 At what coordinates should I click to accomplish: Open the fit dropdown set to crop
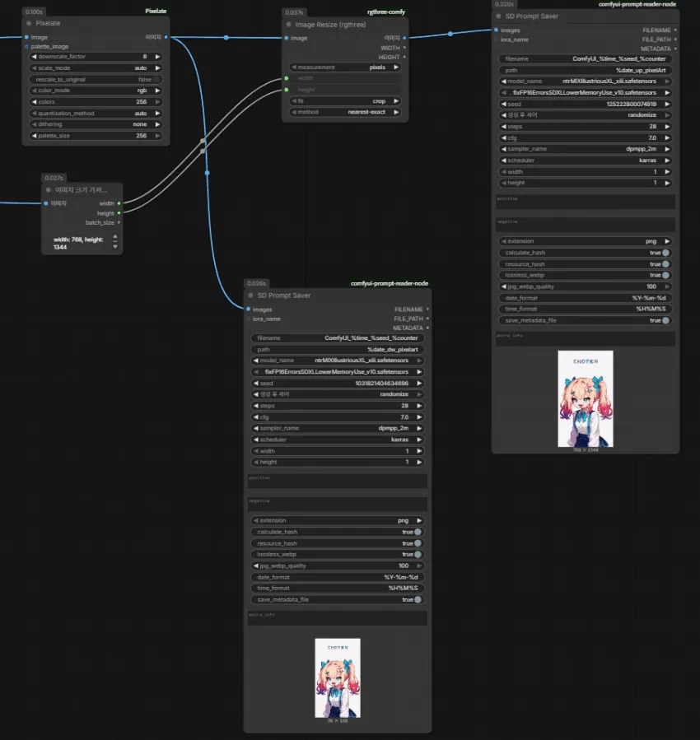tap(345, 101)
